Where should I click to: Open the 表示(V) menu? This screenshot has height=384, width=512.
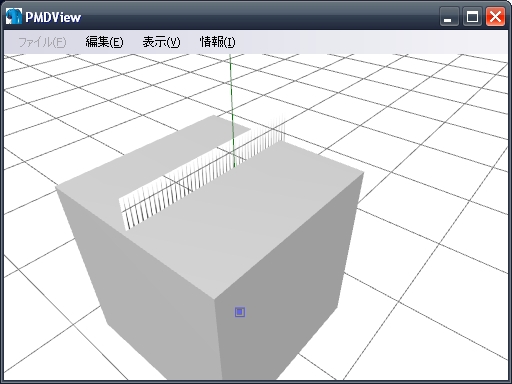click(161, 42)
